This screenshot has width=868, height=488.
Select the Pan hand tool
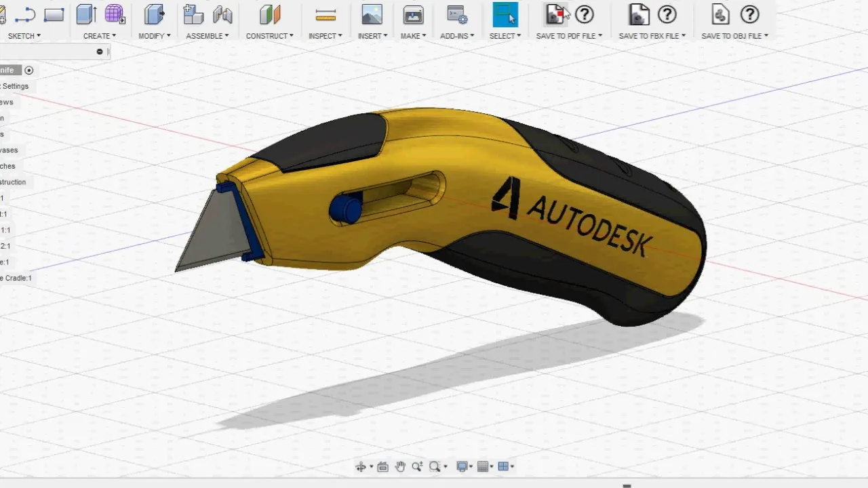click(x=400, y=466)
